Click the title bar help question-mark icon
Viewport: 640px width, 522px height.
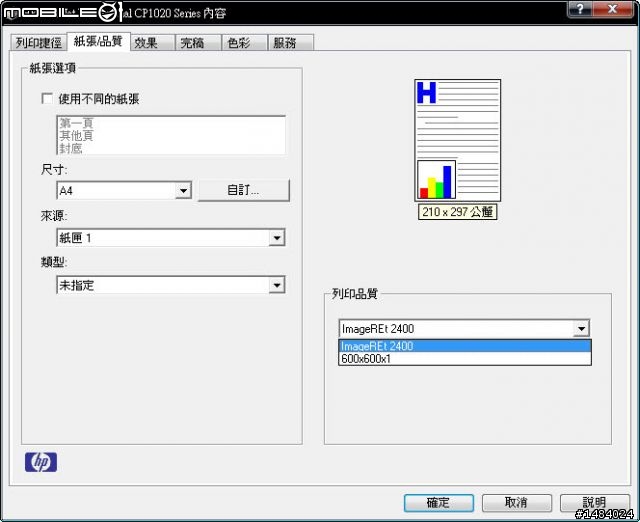(580, 9)
